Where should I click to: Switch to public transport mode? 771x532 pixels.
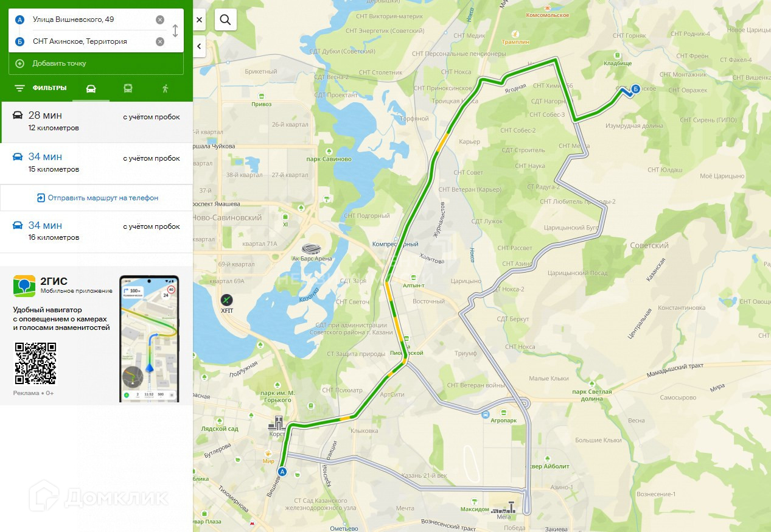128,88
